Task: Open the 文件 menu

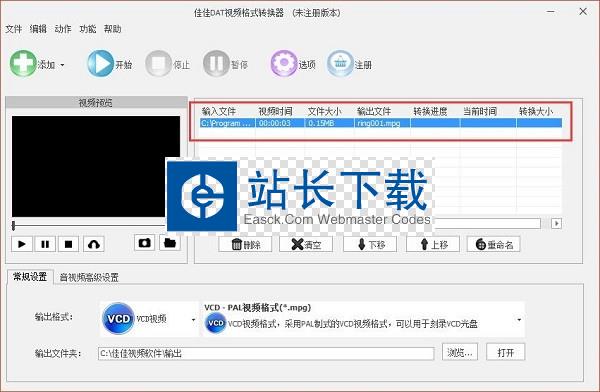Action: pos(13,29)
